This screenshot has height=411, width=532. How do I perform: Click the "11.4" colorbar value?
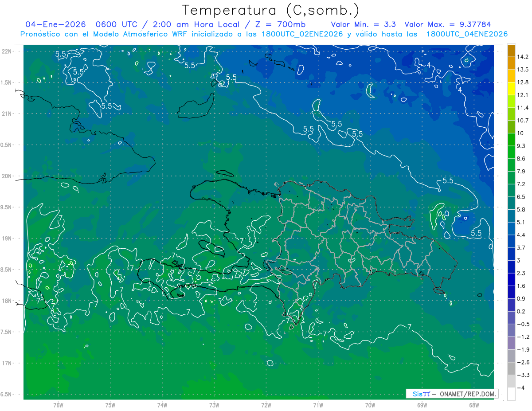tap(523, 108)
